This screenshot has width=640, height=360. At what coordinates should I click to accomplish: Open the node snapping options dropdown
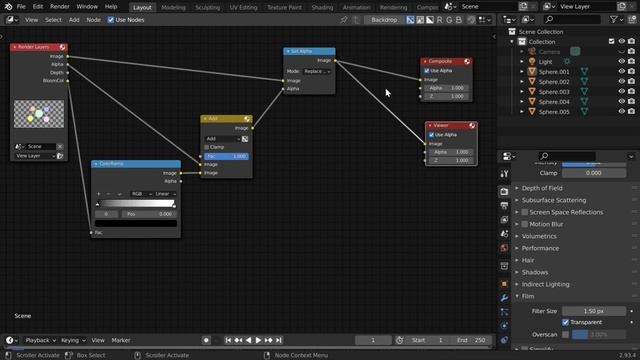[485, 20]
